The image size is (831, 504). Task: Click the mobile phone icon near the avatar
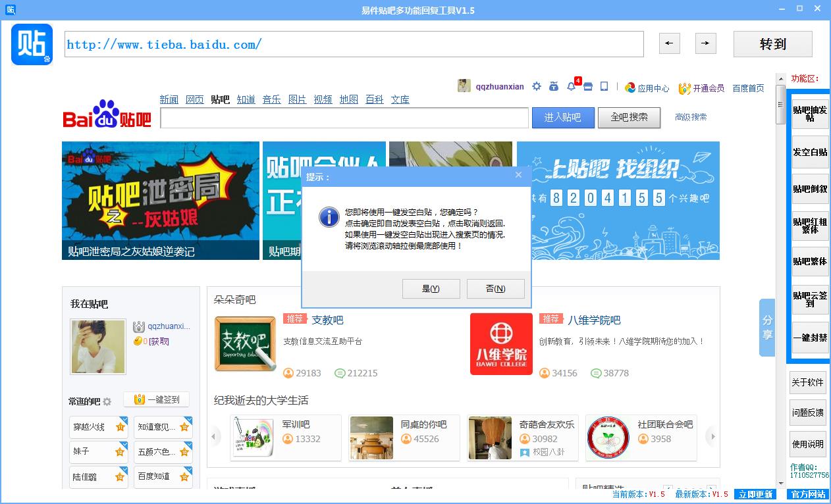pyautogui.click(x=604, y=86)
